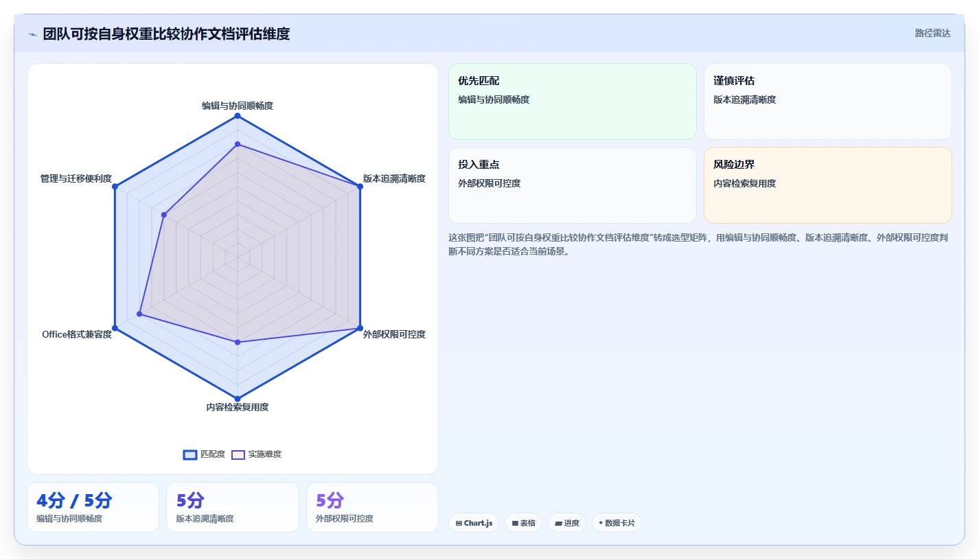Open the 投入重点 card

(573, 185)
